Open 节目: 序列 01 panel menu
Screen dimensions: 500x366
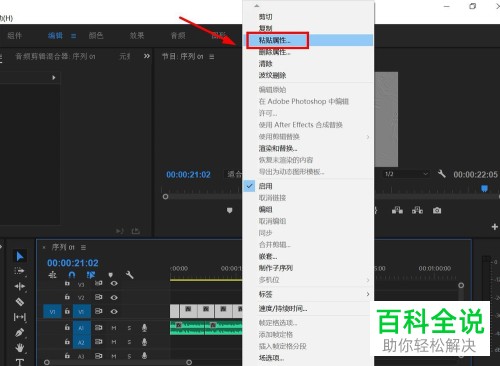pos(212,57)
